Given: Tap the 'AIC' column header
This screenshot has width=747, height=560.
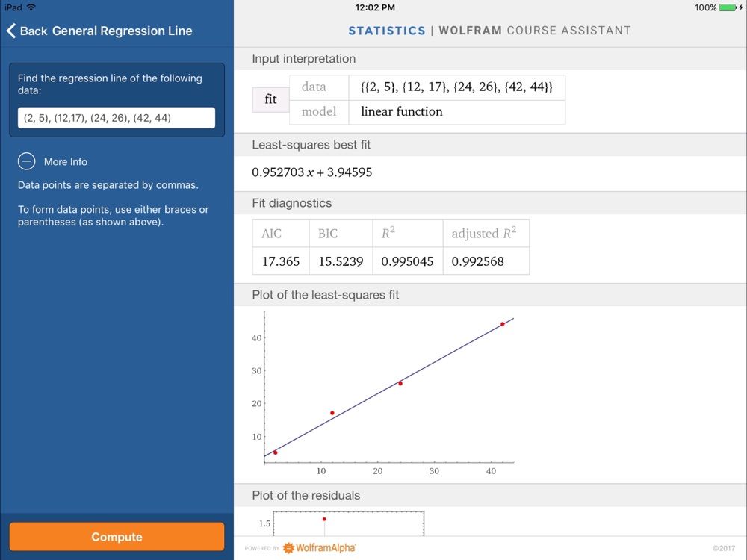Looking at the screenshot, I should click(x=272, y=233).
